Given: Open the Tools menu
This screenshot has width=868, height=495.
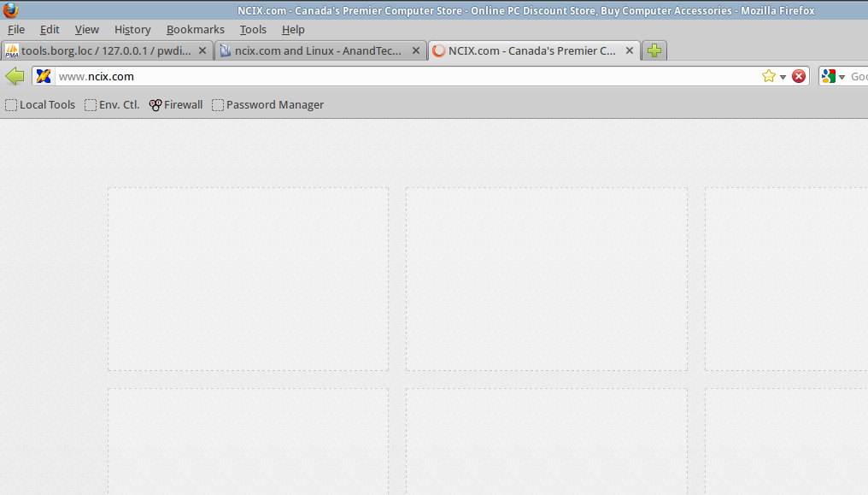Looking at the screenshot, I should click(253, 30).
